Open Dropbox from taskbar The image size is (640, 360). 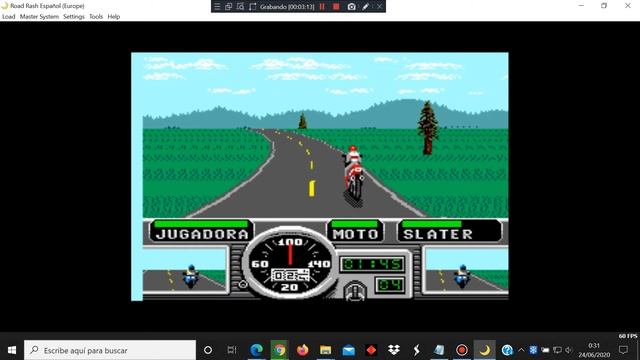pos(394,350)
